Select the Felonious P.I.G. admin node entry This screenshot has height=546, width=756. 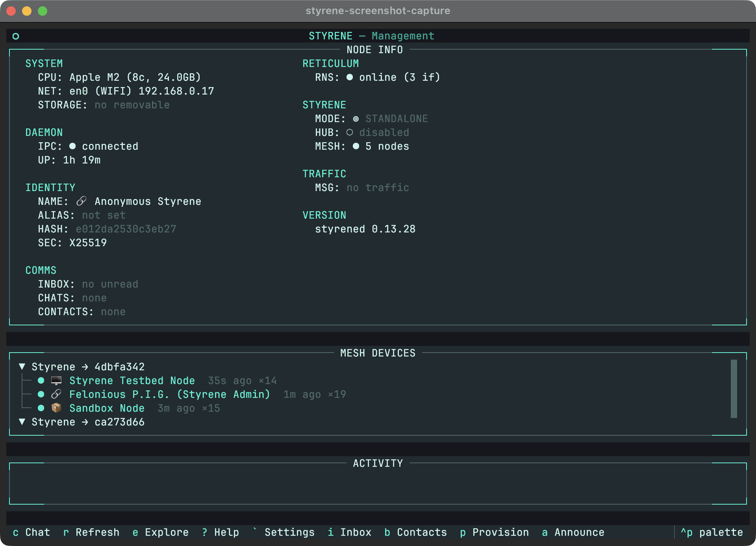pos(169,394)
